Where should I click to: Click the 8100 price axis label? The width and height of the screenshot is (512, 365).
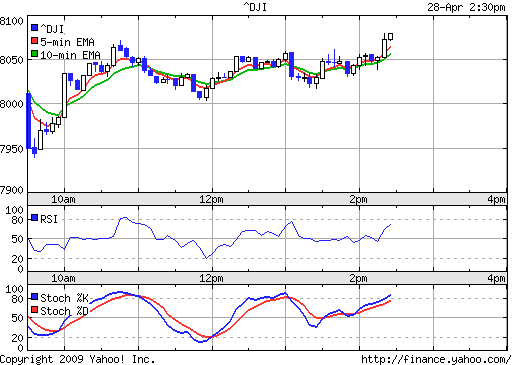(12, 21)
